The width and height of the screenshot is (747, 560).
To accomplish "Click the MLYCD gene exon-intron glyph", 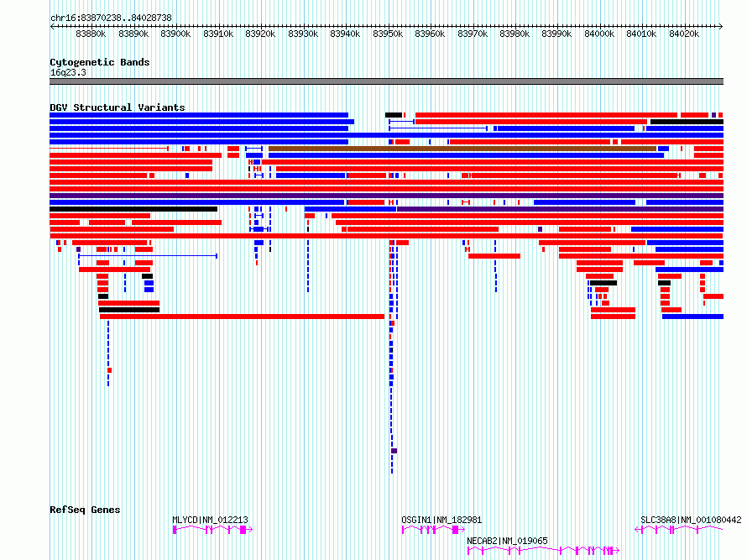I will 212,530.
